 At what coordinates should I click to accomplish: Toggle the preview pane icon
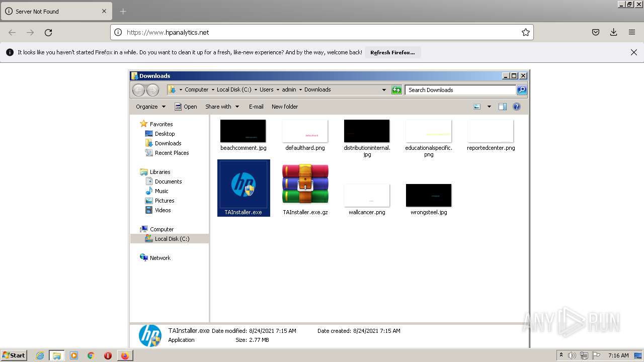click(502, 107)
